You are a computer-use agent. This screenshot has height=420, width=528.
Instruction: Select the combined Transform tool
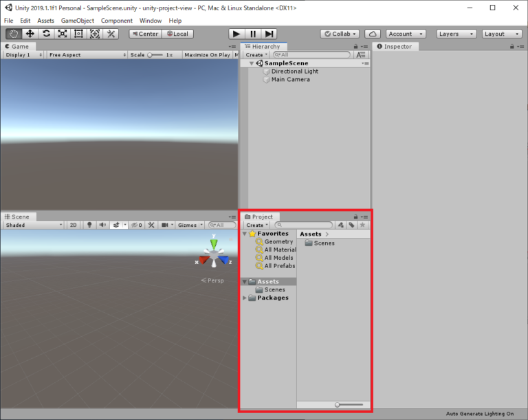click(x=95, y=34)
